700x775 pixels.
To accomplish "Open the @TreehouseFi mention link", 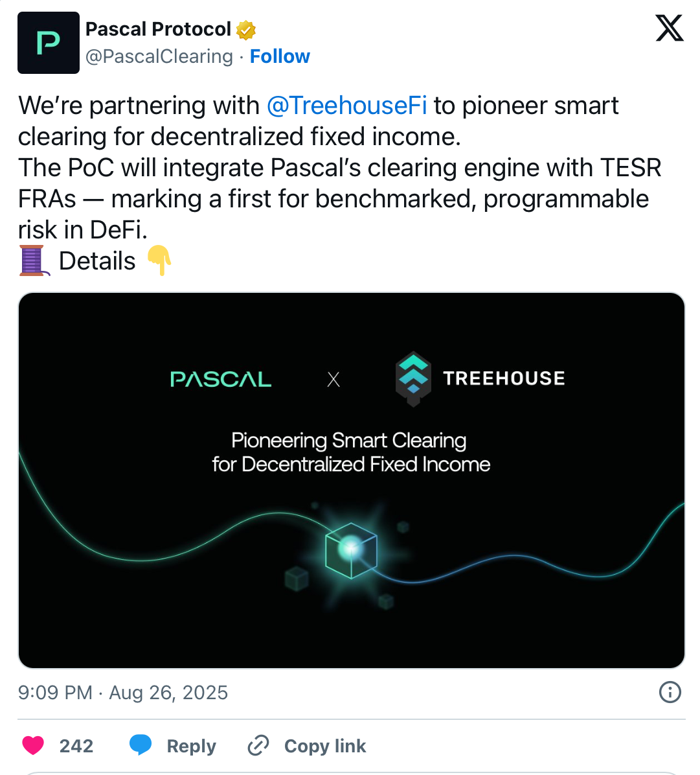I will coord(347,105).
